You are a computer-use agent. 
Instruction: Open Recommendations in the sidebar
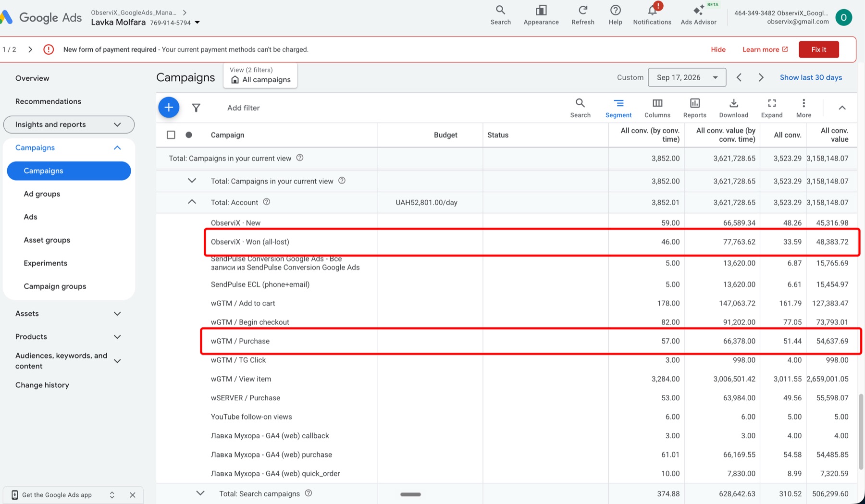(x=48, y=101)
